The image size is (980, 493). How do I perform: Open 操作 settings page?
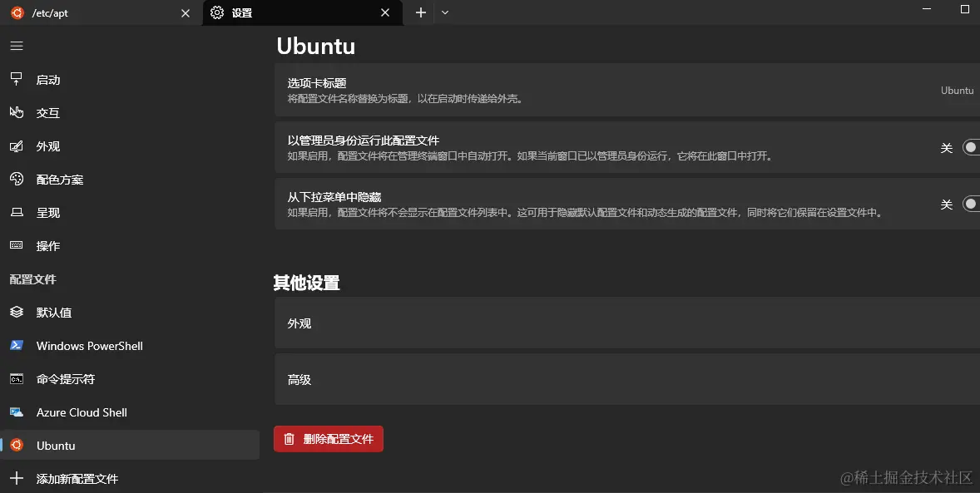[130, 245]
